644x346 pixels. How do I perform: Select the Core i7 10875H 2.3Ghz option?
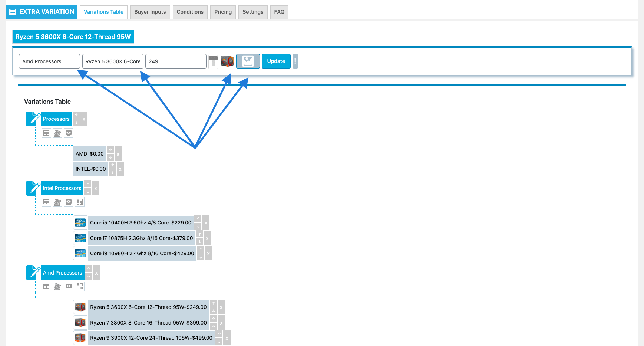(x=142, y=238)
